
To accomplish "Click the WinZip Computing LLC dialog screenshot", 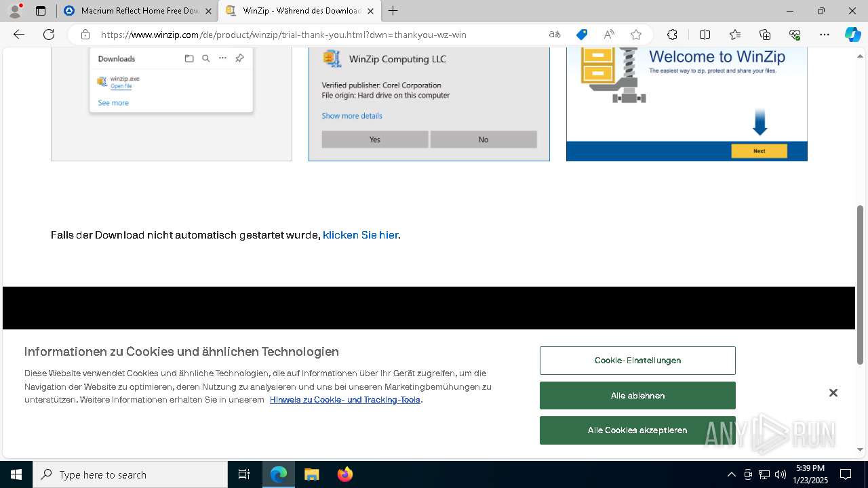I will tap(429, 104).
